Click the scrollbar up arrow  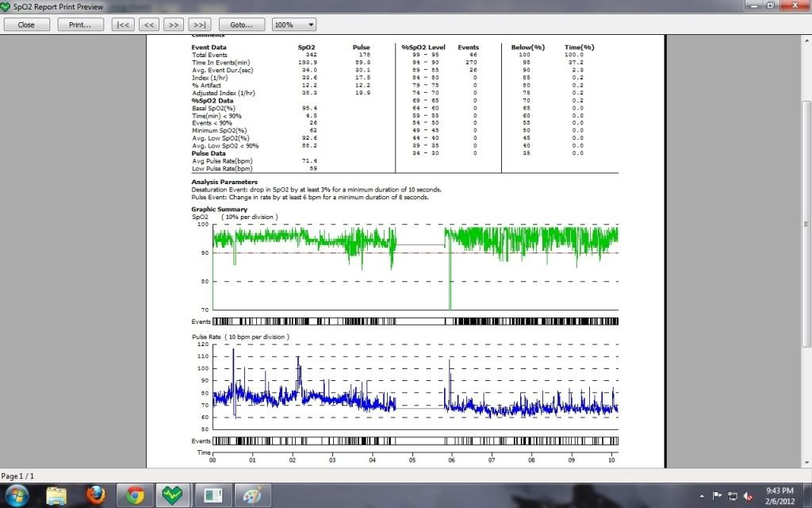coord(806,40)
